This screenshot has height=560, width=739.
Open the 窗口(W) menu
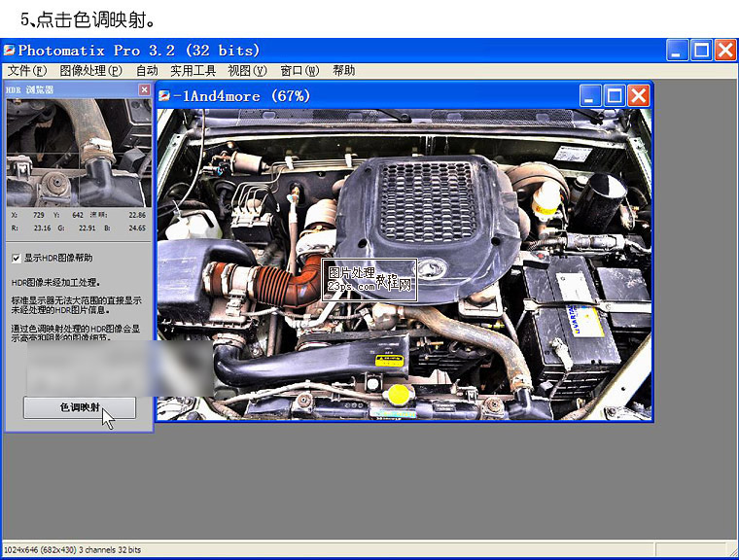pyautogui.click(x=299, y=70)
